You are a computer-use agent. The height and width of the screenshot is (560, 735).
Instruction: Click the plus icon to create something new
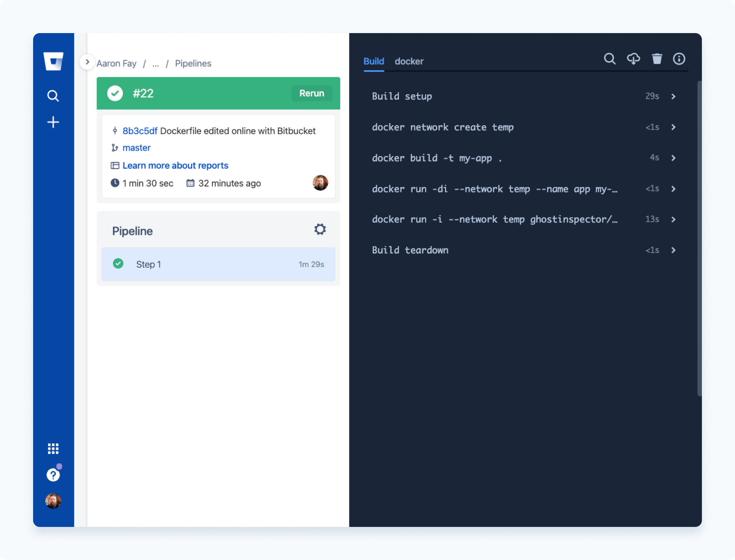(x=53, y=122)
